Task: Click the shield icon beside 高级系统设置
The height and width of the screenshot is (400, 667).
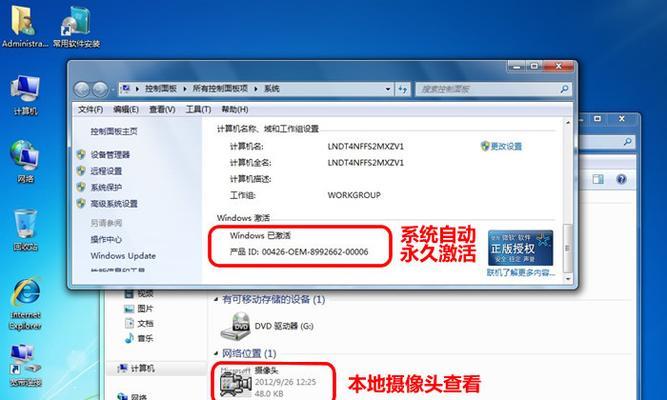Action: [x=81, y=203]
